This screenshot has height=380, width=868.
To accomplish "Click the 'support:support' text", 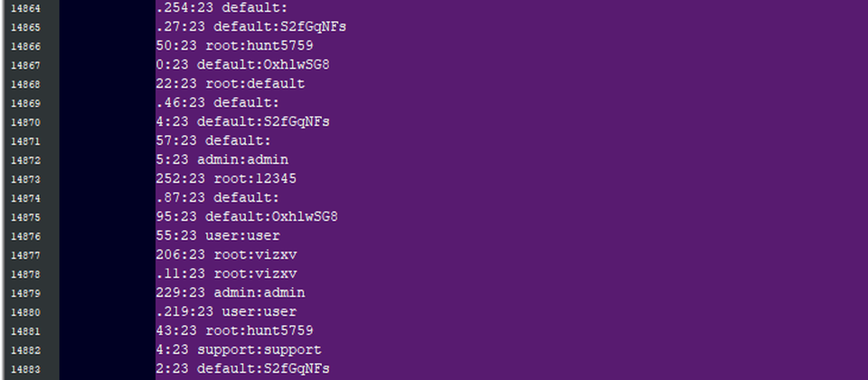I will pyautogui.click(x=259, y=350).
